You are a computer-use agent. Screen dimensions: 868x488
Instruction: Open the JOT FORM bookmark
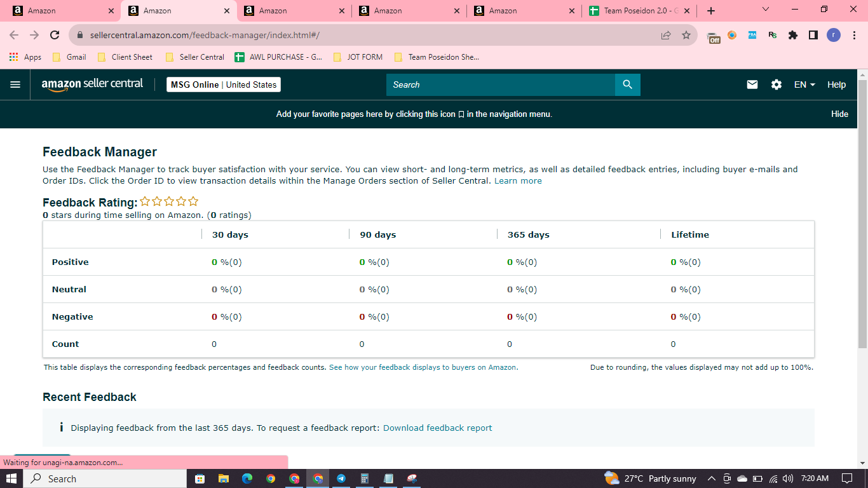point(358,57)
